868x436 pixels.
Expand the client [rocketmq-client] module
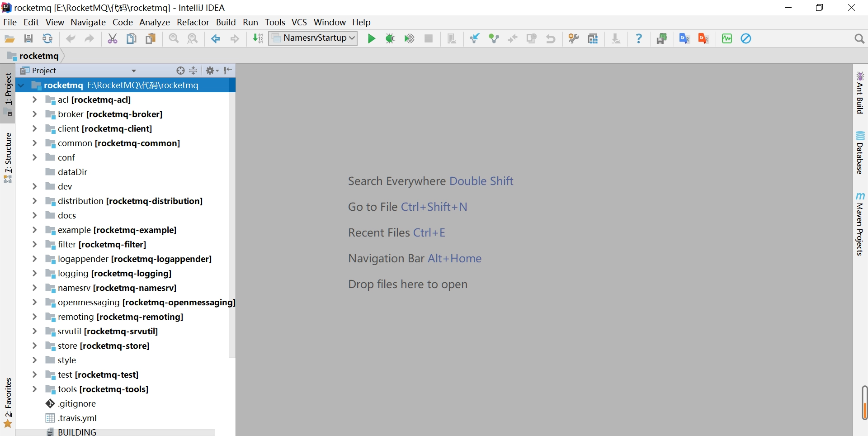tap(34, 128)
